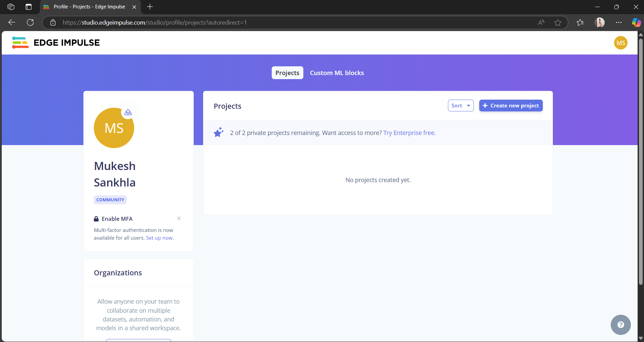Restore down the browser window

tap(616, 7)
